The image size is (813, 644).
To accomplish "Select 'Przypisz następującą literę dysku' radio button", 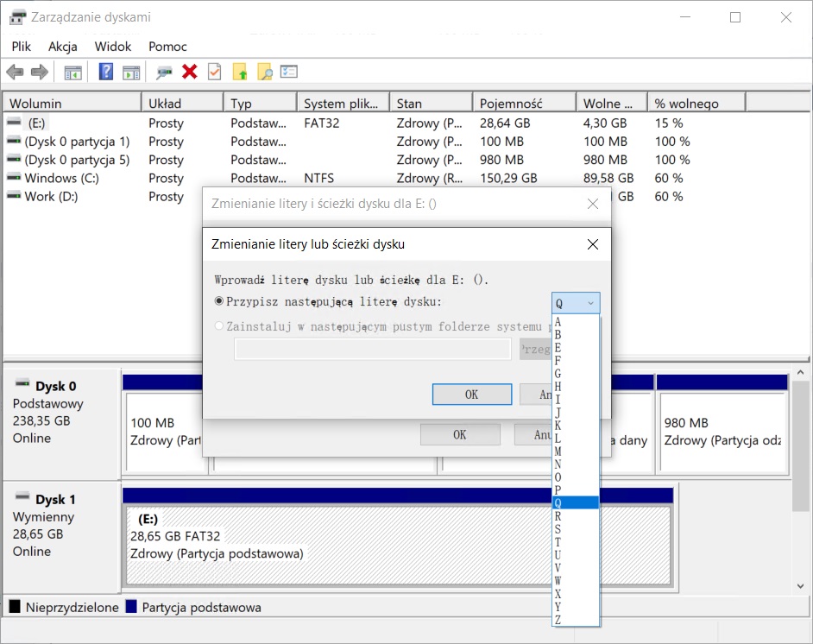I will tap(219, 302).
